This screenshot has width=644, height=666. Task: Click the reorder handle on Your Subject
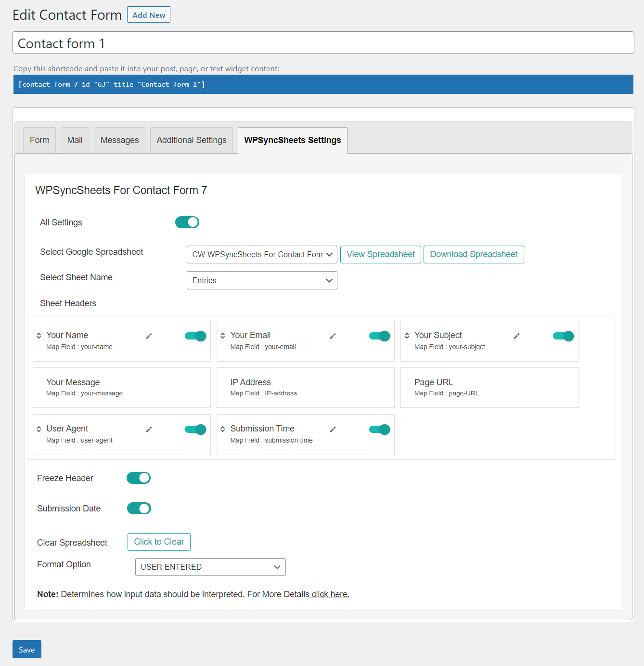[x=406, y=336]
